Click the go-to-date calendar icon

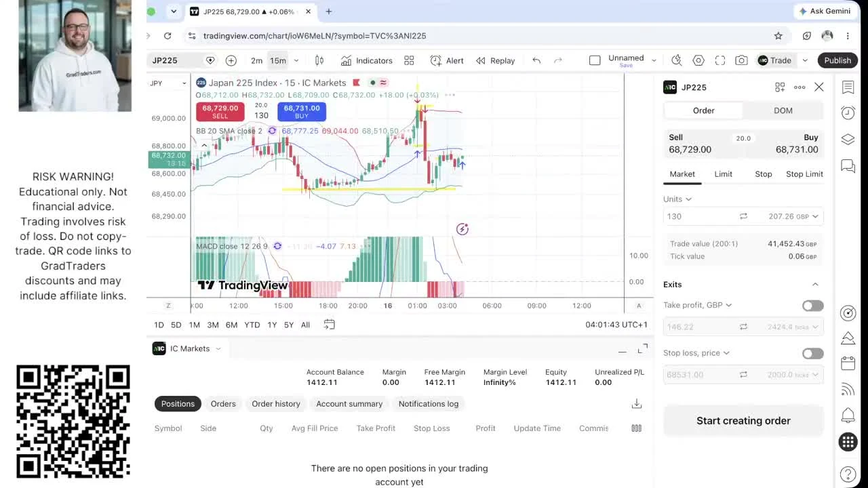tap(329, 325)
